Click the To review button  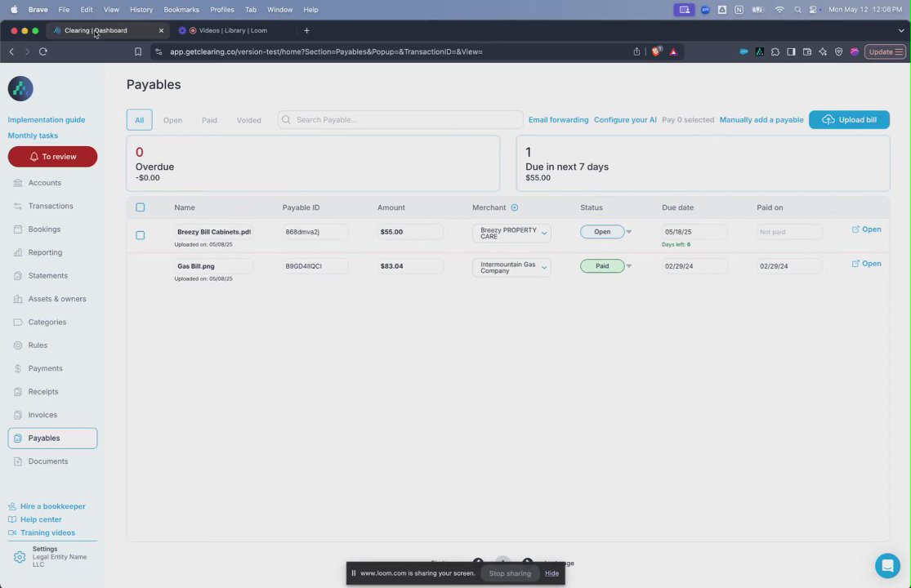[52, 157]
